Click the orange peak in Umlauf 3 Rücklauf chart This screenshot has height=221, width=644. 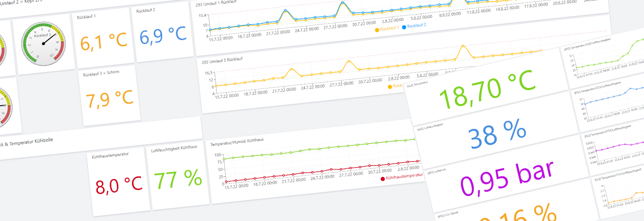[x=463, y=46]
